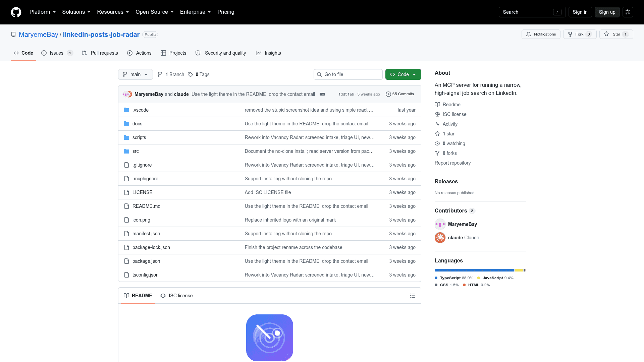Click the ellipsis commit message expander icon
This screenshot has width=644, height=362.
(x=322, y=94)
